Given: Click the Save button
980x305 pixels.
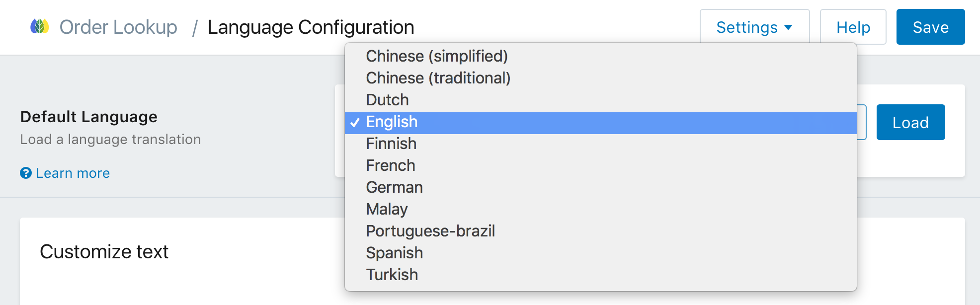Looking at the screenshot, I should point(930,27).
